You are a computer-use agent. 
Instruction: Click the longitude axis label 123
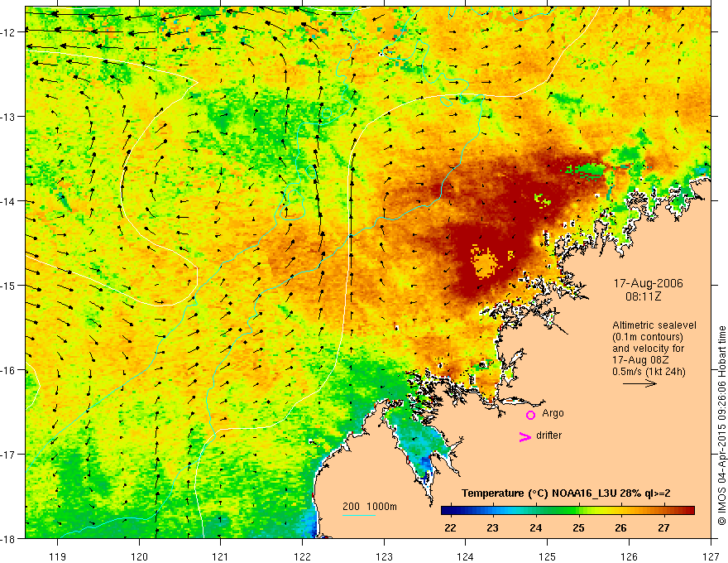(x=384, y=556)
